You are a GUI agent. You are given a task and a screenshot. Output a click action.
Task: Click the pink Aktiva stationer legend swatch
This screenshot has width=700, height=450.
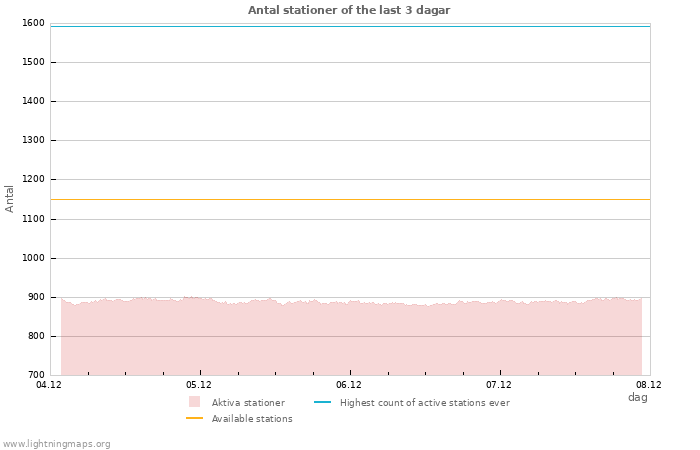194,402
